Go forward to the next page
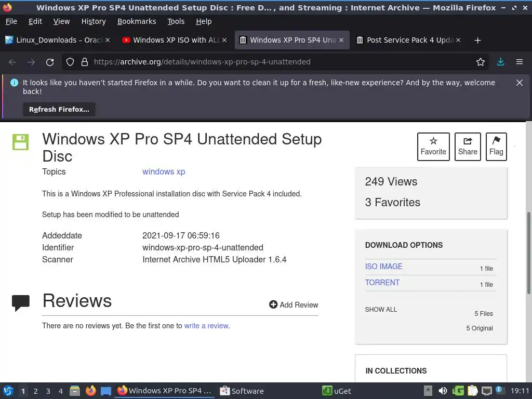 click(x=31, y=62)
